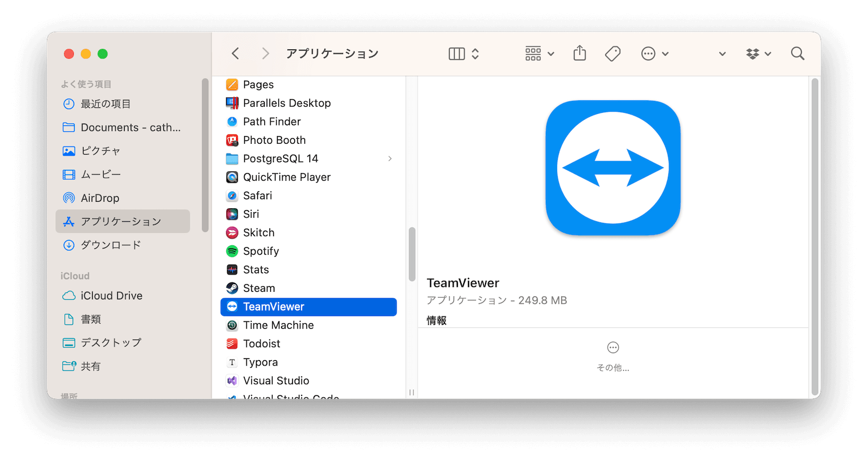Click the column view icon in toolbar

point(457,54)
